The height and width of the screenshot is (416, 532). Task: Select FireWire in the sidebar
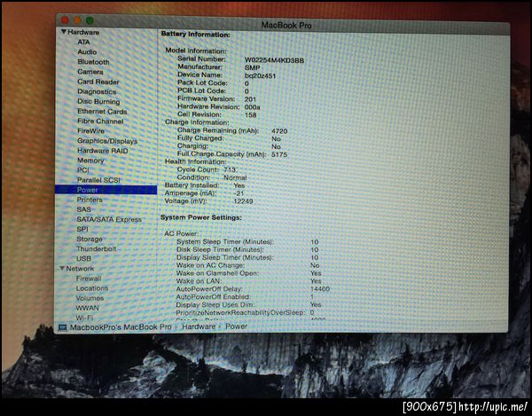pos(90,130)
